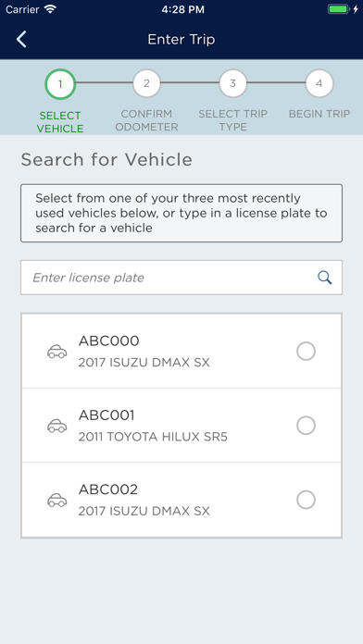Click the car icon beside ABC001
The image size is (363, 644).
(x=57, y=426)
